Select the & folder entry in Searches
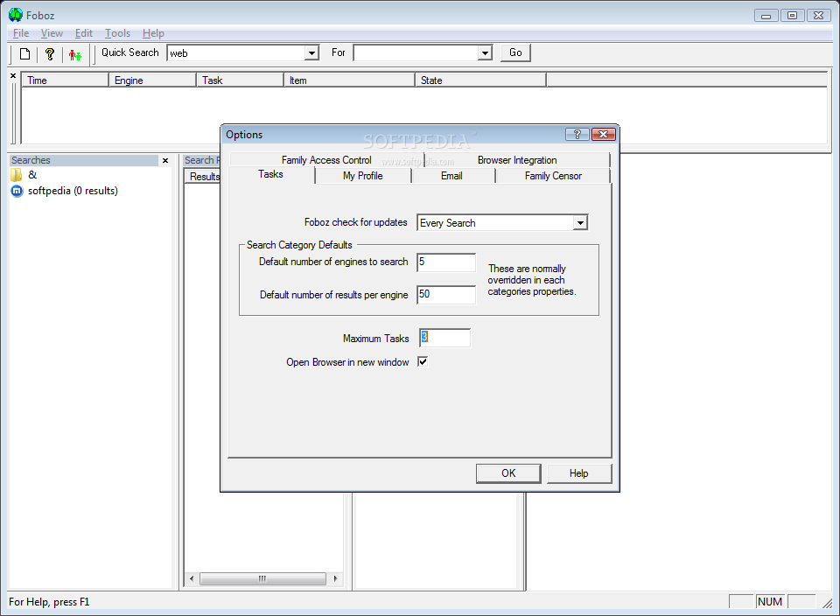Image resolution: width=840 pixels, height=616 pixels. (x=32, y=175)
